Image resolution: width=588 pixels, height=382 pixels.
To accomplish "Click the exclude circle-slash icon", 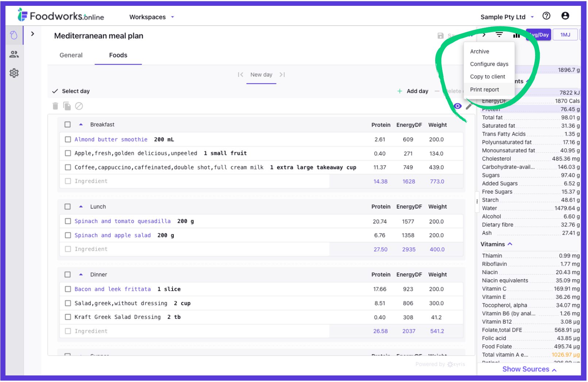I will pos(79,106).
